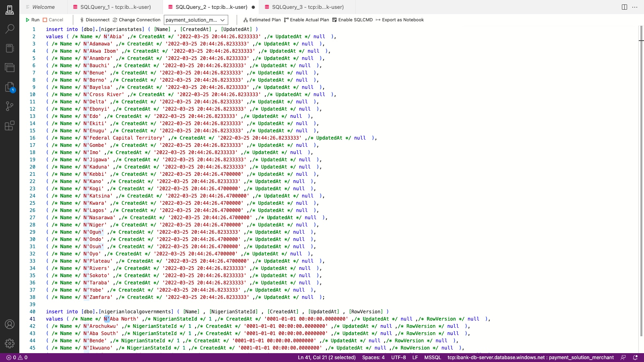Click the Ln 41, Col 21 cursor position indicator
This screenshot has width=644, height=362.
(x=327, y=358)
